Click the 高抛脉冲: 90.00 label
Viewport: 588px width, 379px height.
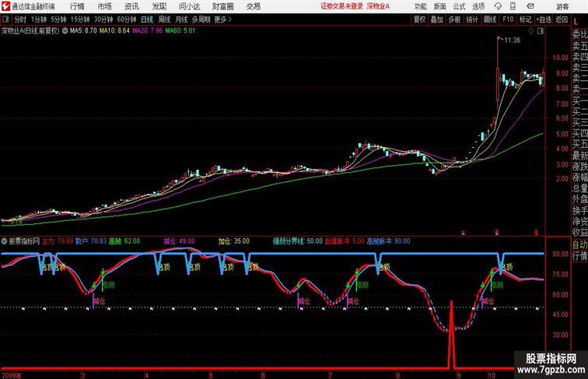pyautogui.click(x=389, y=241)
